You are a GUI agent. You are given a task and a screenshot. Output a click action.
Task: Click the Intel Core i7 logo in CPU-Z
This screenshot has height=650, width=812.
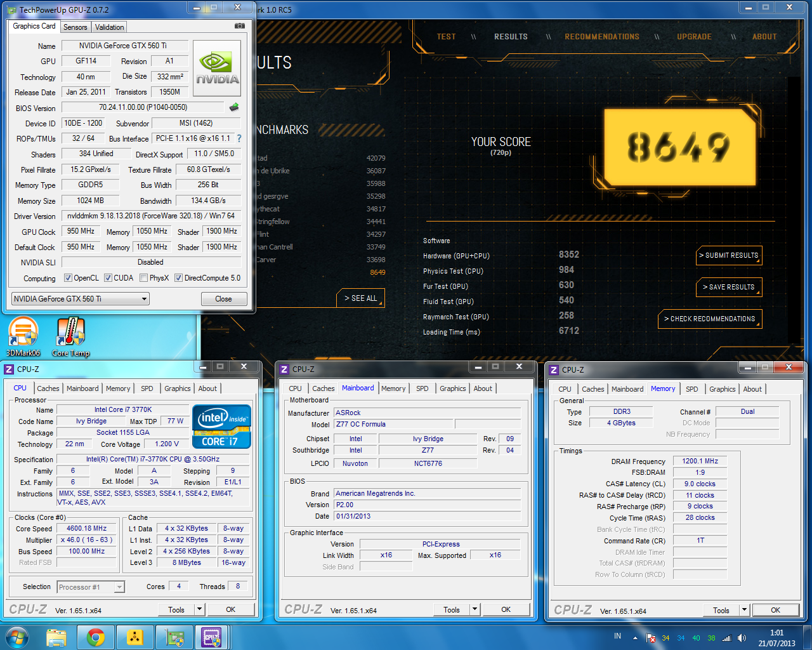pos(221,427)
